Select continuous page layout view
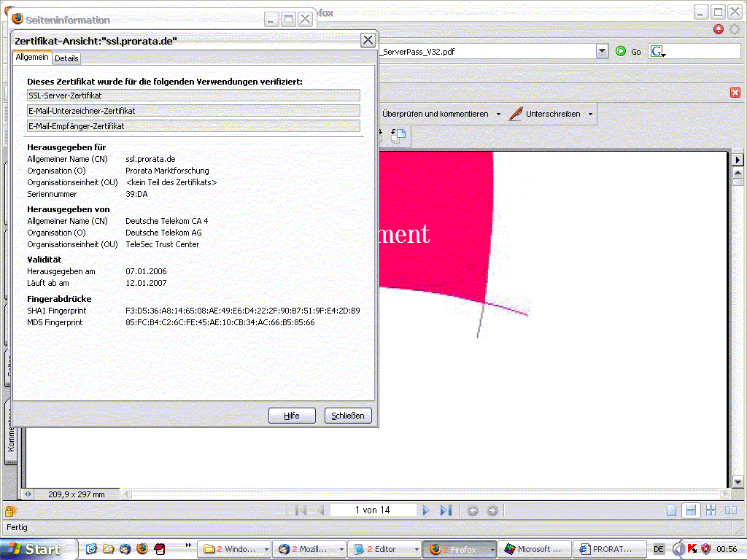The height and width of the screenshot is (560, 747). point(692,510)
